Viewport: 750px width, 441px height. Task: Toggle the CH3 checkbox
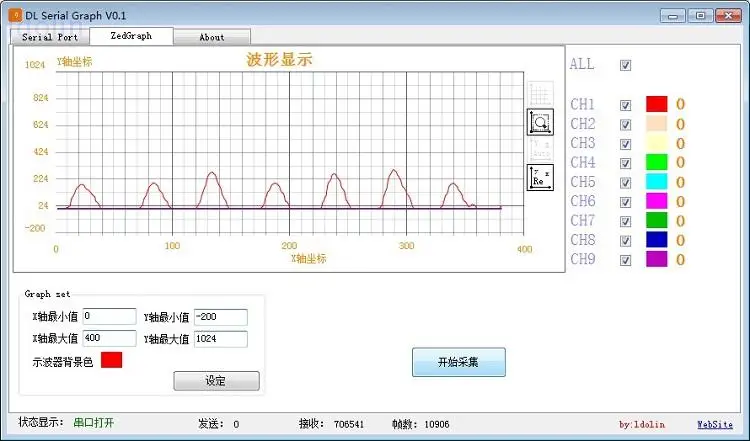click(625, 144)
